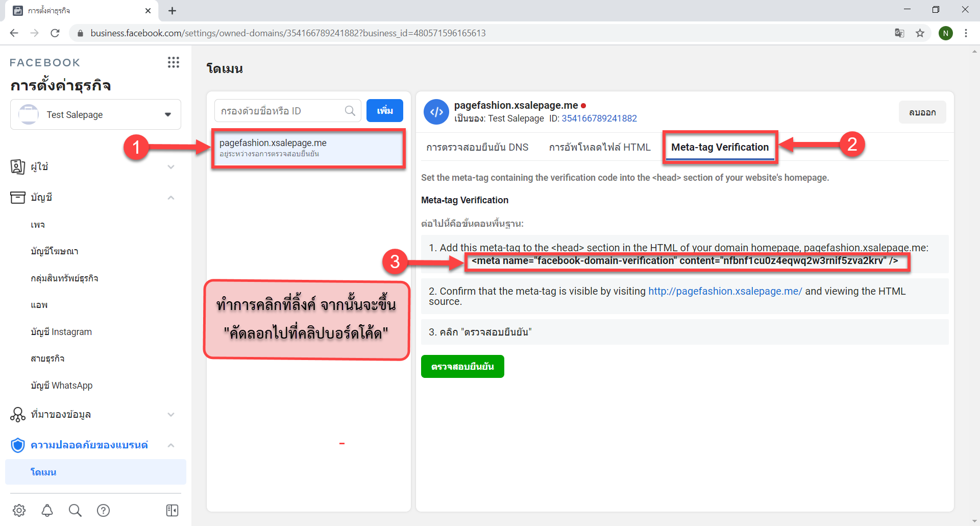
Task: Reload the page
Action: click(x=55, y=33)
